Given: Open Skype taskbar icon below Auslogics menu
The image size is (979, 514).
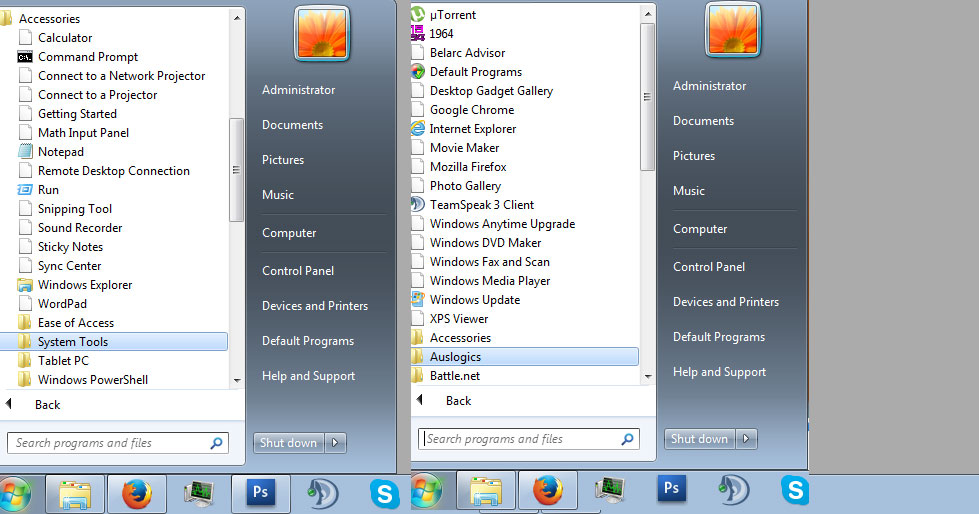Looking at the screenshot, I should 795,490.
